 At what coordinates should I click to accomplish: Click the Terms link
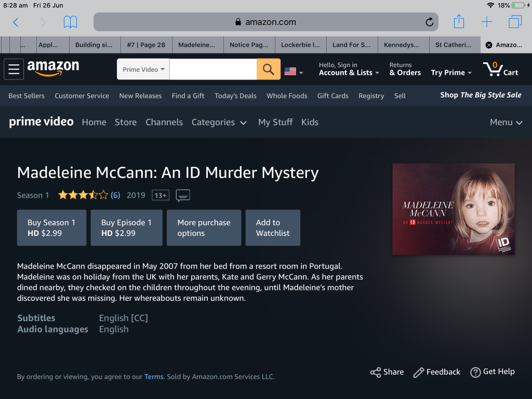pos(154,377)
